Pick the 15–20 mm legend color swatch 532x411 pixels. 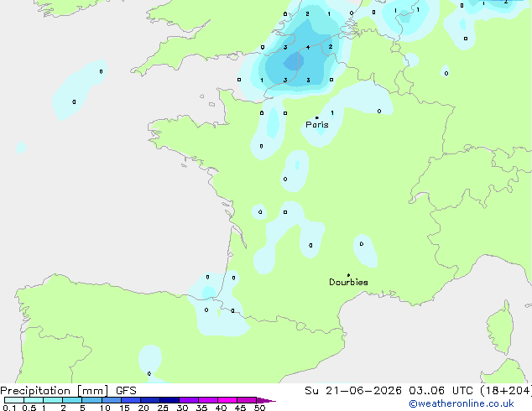(131, 400)
